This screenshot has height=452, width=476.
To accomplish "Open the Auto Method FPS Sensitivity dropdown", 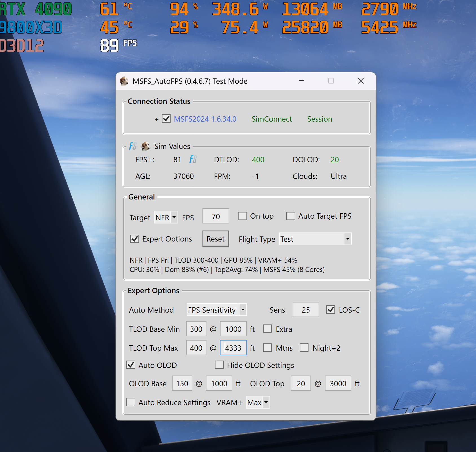I will 217,310.
